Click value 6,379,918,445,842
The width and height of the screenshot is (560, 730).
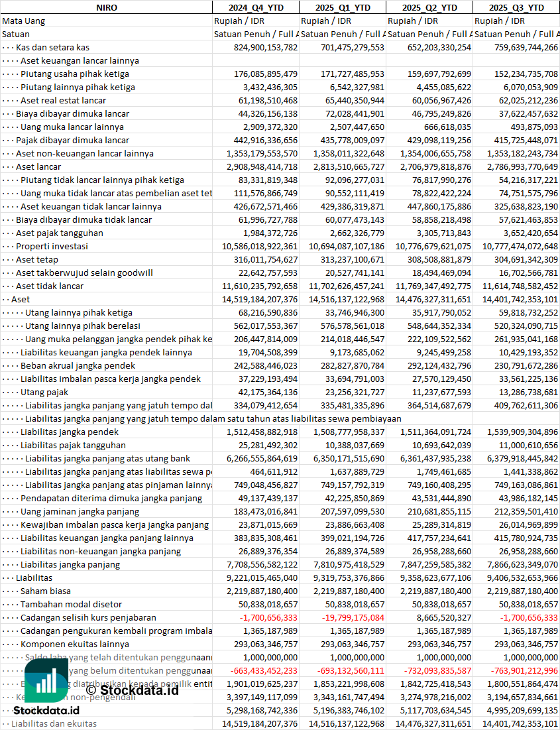[523, 459]
